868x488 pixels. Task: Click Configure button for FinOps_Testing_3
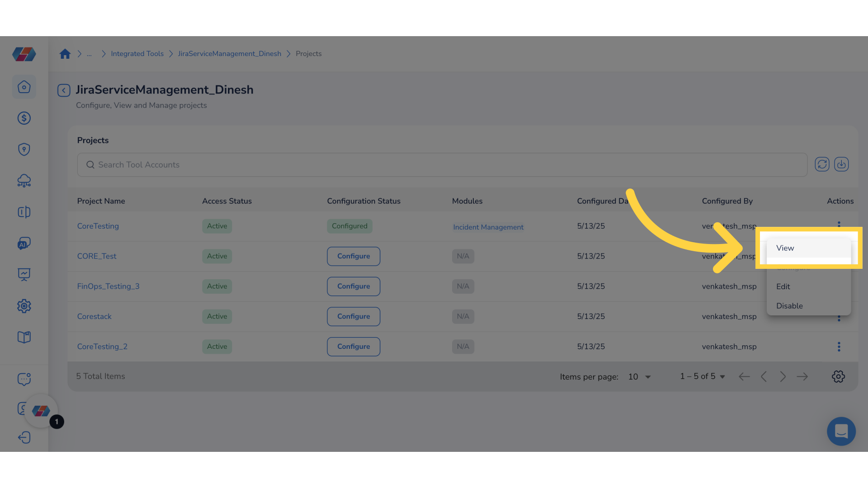(x=354, y=286)
